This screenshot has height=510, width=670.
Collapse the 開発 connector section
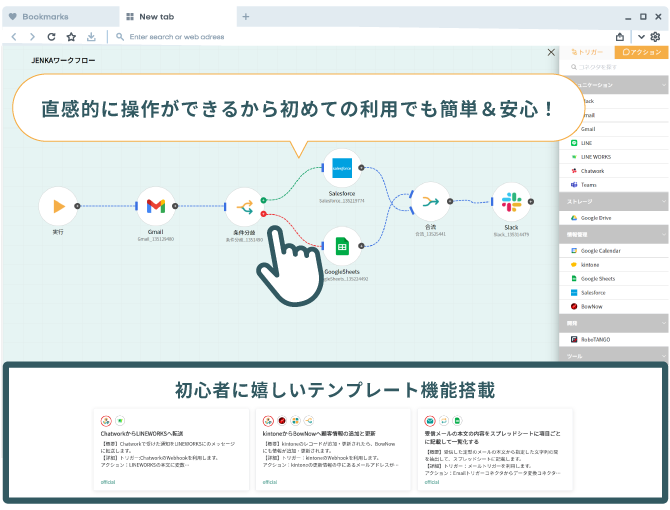point(663,323)
